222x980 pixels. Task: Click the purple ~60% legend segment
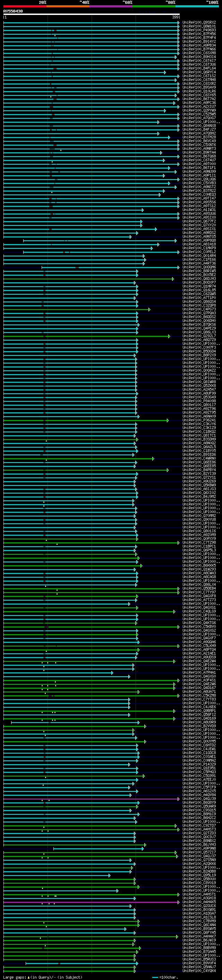111,6
